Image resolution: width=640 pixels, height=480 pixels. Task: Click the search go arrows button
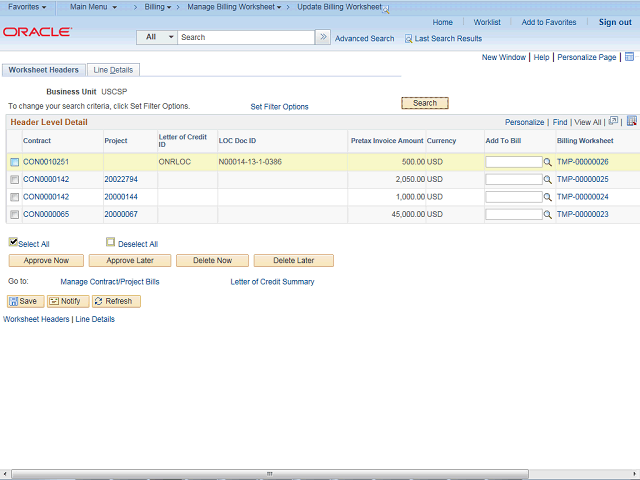[x=323, y=37]
